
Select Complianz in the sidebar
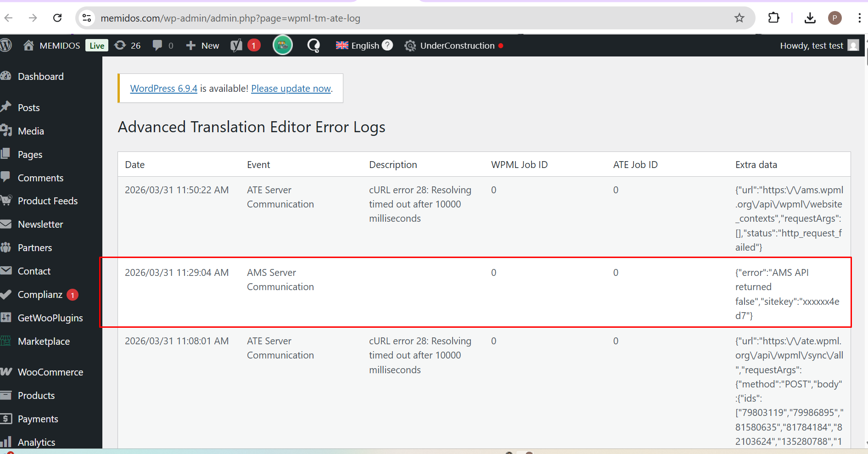pyautogui.click(x=40, y=295)
